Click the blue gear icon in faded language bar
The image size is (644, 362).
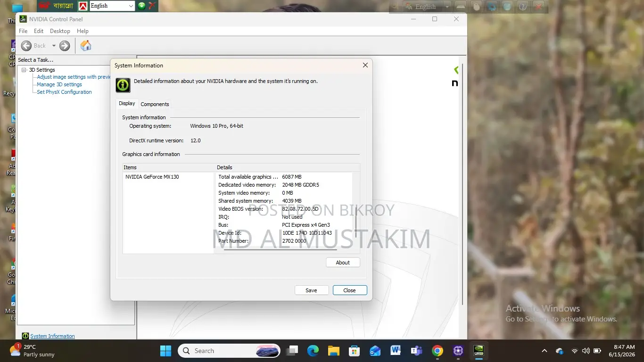coord(492,7)
